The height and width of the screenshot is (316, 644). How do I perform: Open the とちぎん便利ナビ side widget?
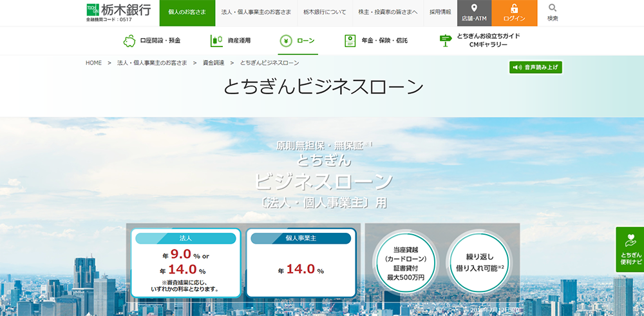(x=629, y=250)
